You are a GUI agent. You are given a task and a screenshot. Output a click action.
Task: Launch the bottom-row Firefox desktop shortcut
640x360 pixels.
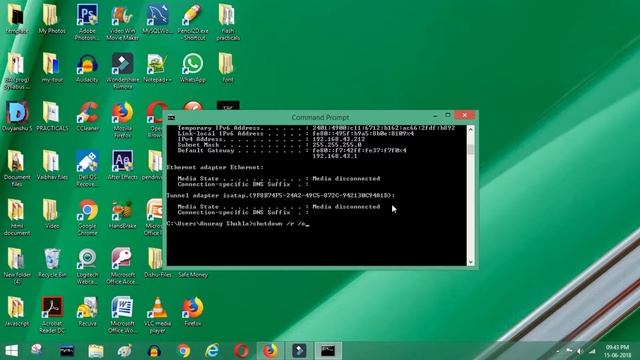click(193, 312)
